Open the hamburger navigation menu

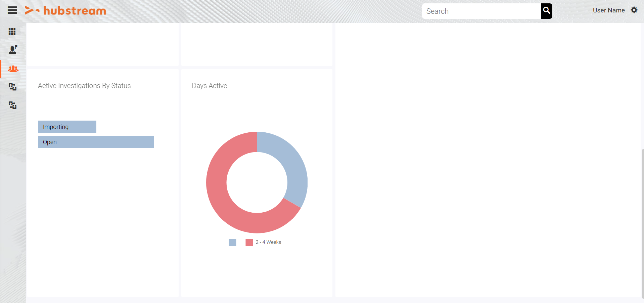[12, 10]
